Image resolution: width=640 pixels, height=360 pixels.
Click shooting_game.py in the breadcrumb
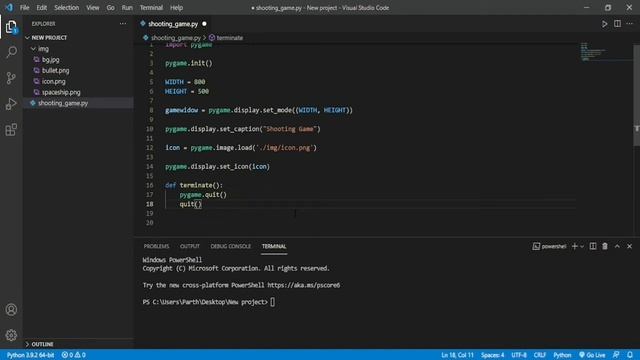pyautogui.click(x=176, y=38)
